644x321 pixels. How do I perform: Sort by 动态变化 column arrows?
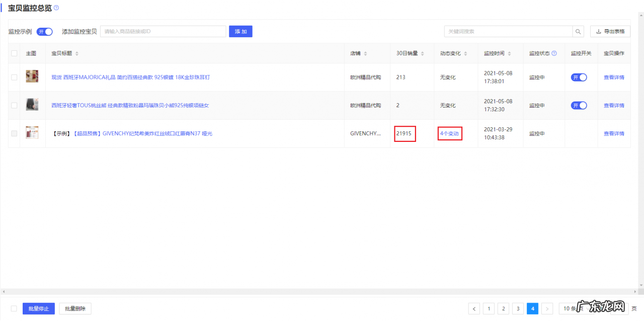[465, 53]
